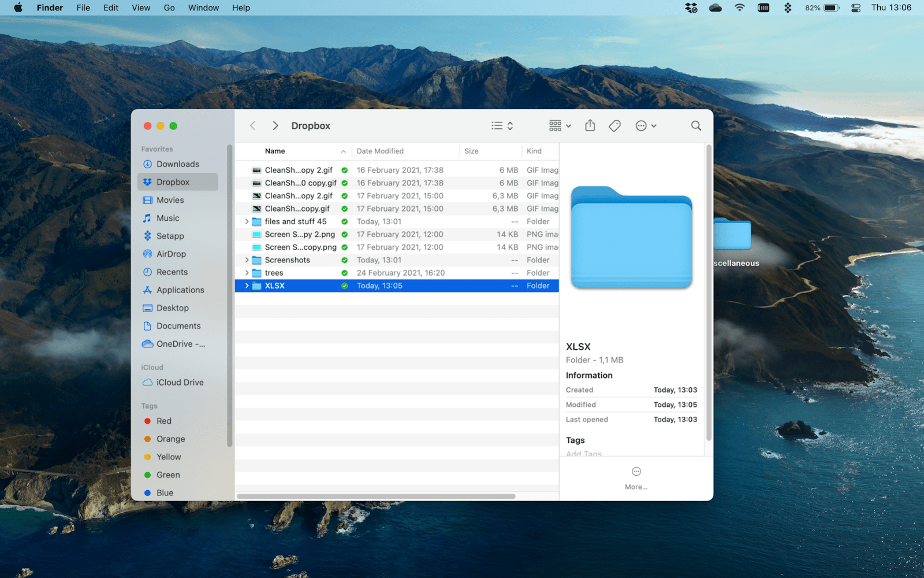Open OneDrive location in sidebar
Viewport: 924px width, 578px height.
click(178, 344)
